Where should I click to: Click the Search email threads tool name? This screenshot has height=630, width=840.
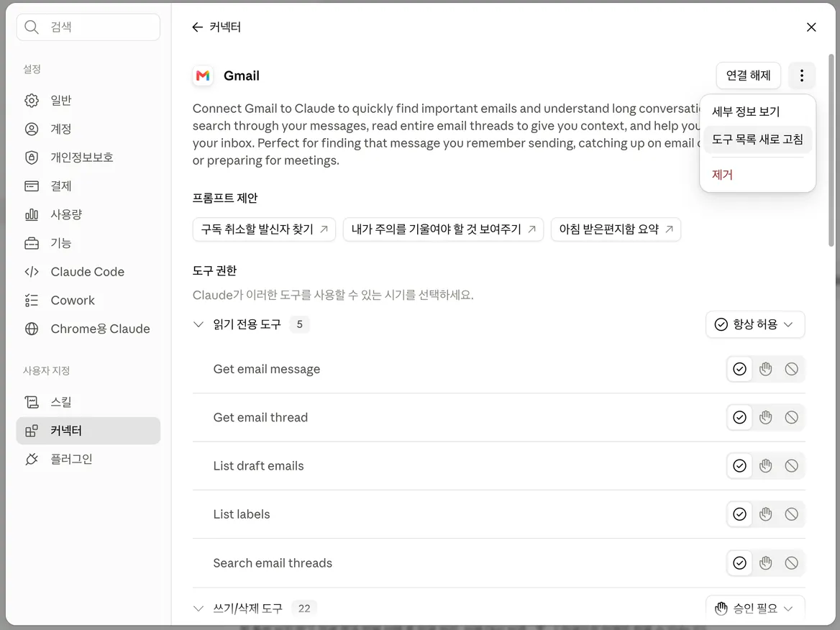pos(272,563)
